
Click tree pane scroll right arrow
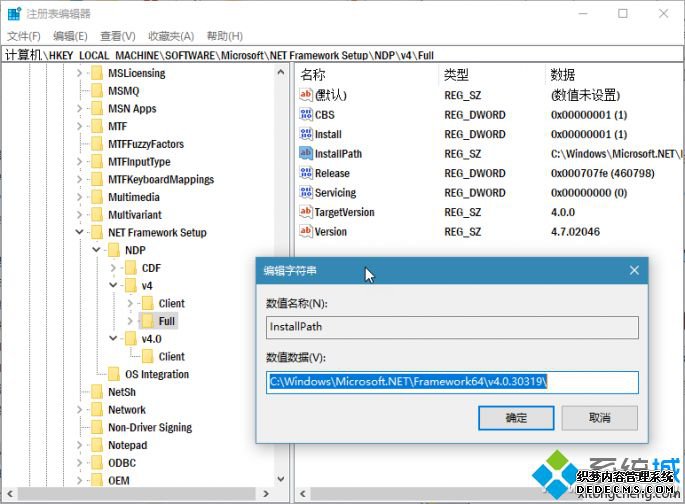266,494
